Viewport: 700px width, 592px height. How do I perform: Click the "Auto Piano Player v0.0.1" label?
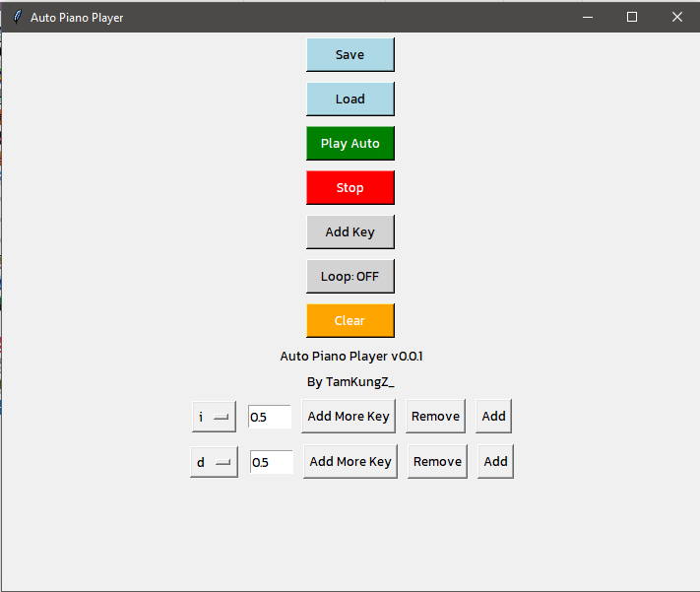click(x=350, y=357)
